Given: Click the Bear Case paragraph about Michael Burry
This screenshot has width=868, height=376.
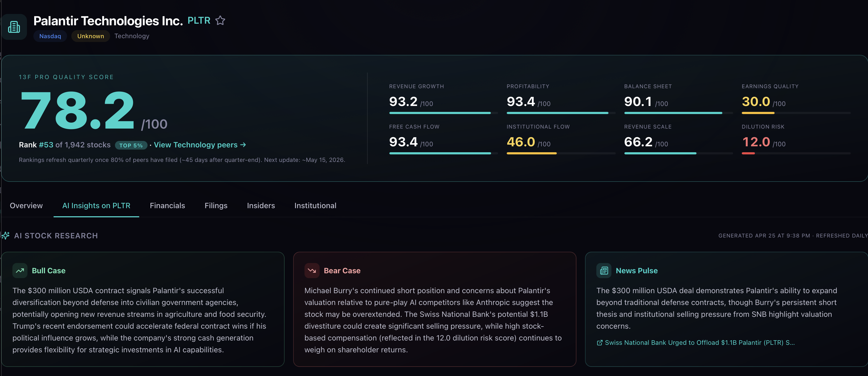Looking at the screenshot, I should [433, 320].
